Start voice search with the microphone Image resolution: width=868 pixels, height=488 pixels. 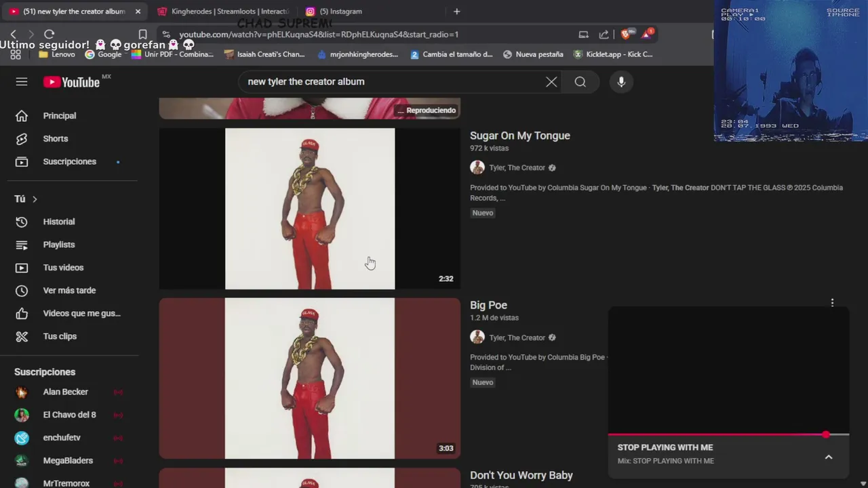[621, 82]
